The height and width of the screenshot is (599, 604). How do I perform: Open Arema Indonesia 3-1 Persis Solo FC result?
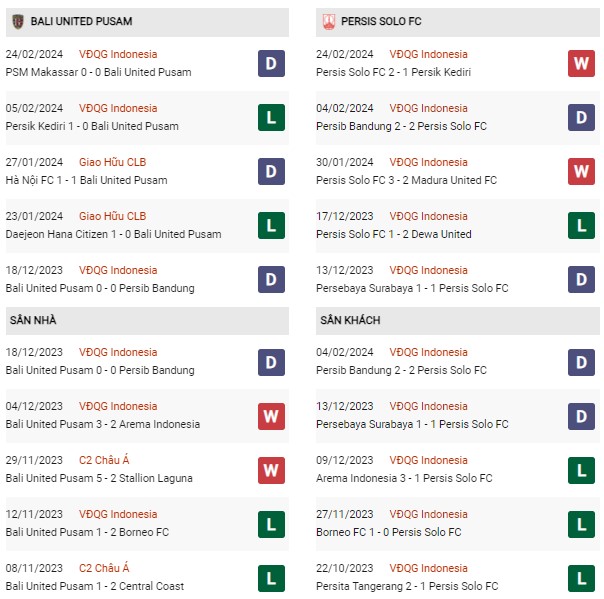click(404, 478)
